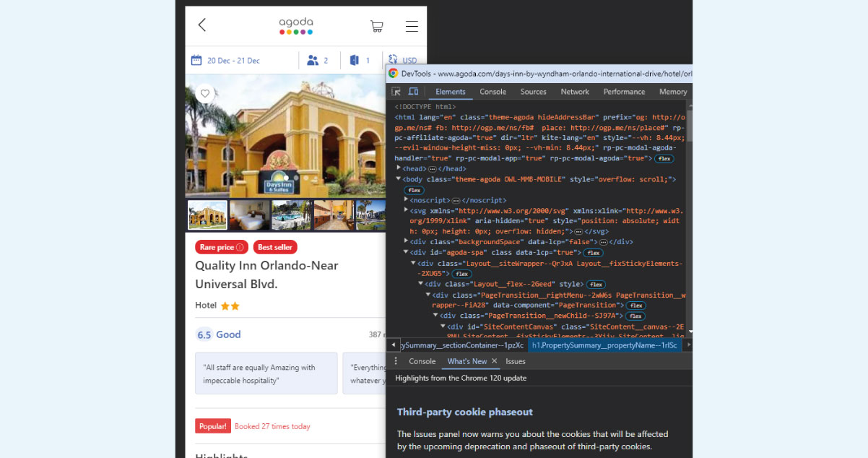Collapse the body element node
This screenshot has height=458, width=868.
[x=398, y=178]
